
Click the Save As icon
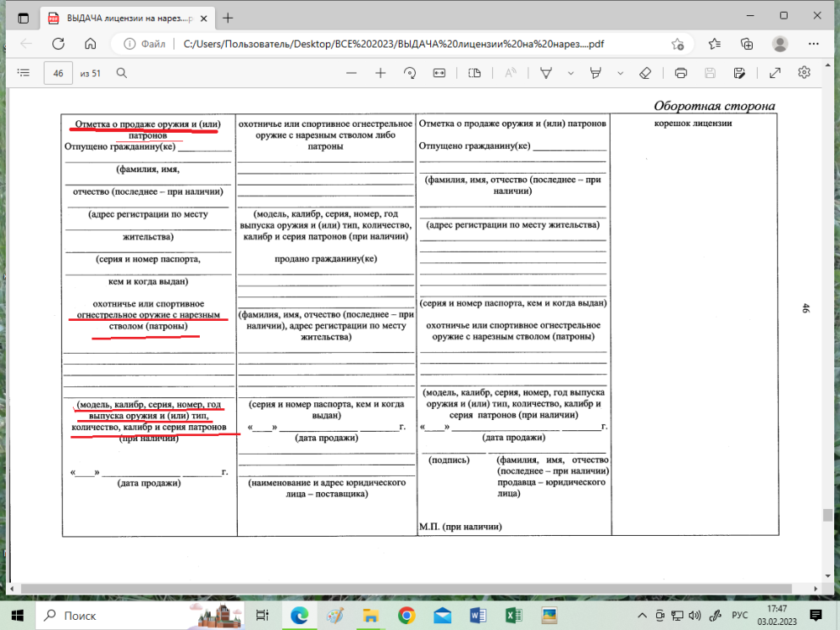pyautogui.click(x=739, y=73)
